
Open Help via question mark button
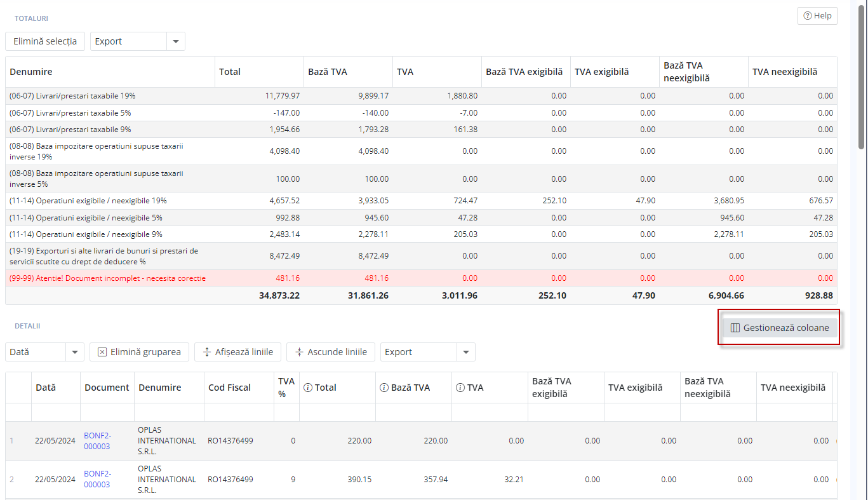click(x=817, y=16)
